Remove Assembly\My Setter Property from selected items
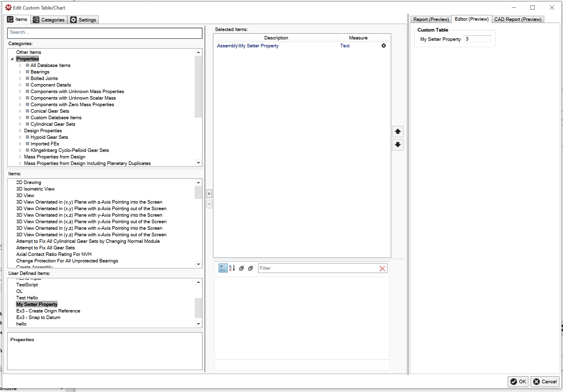The height and width of the screenshot is (392, 563). 384,45
